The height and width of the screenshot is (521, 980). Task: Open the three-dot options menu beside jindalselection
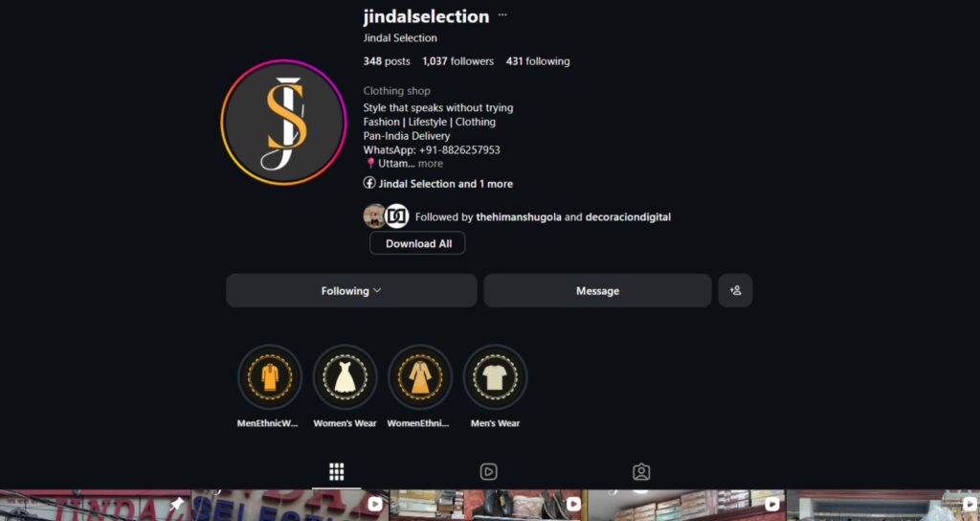(502, 15)
